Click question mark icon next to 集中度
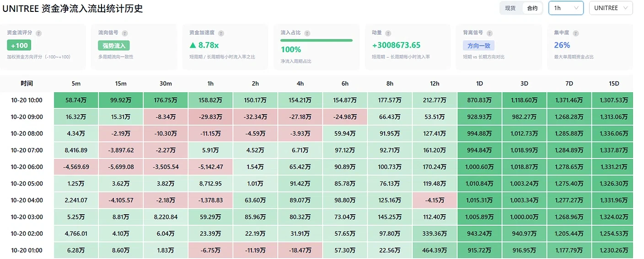Screen dimensions: 644x259 [575, 33]
